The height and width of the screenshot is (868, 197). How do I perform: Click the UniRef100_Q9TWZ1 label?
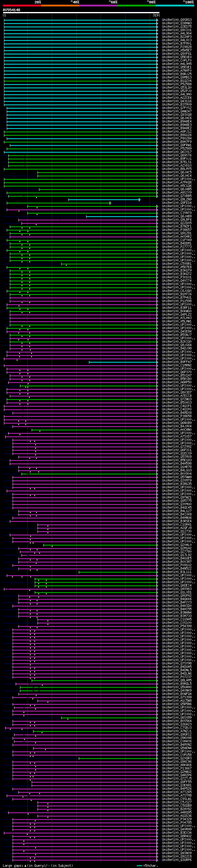click(176, 497)
